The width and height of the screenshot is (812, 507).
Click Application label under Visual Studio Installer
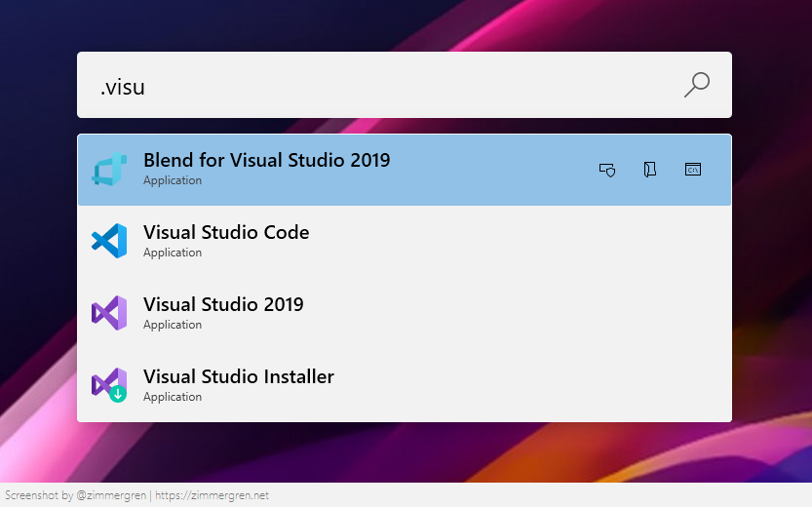click(x=173, y=397)
